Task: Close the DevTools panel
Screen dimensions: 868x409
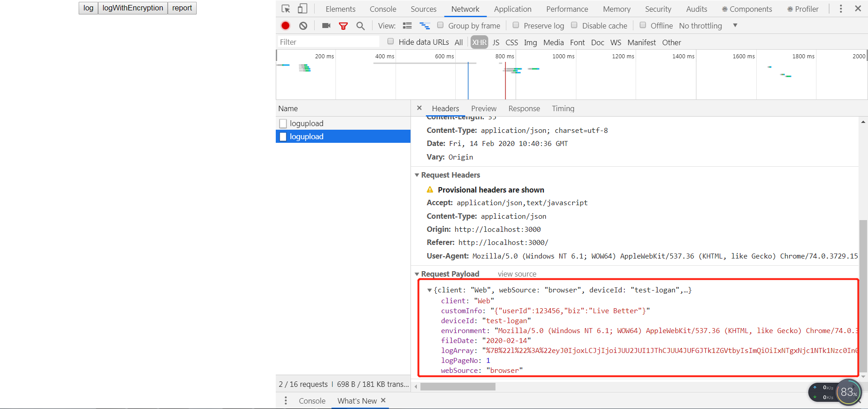Action: (x=858, y=9)
